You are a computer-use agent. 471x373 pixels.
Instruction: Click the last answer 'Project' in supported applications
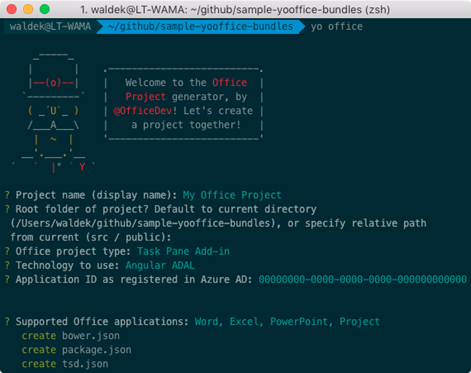(360, 322)
